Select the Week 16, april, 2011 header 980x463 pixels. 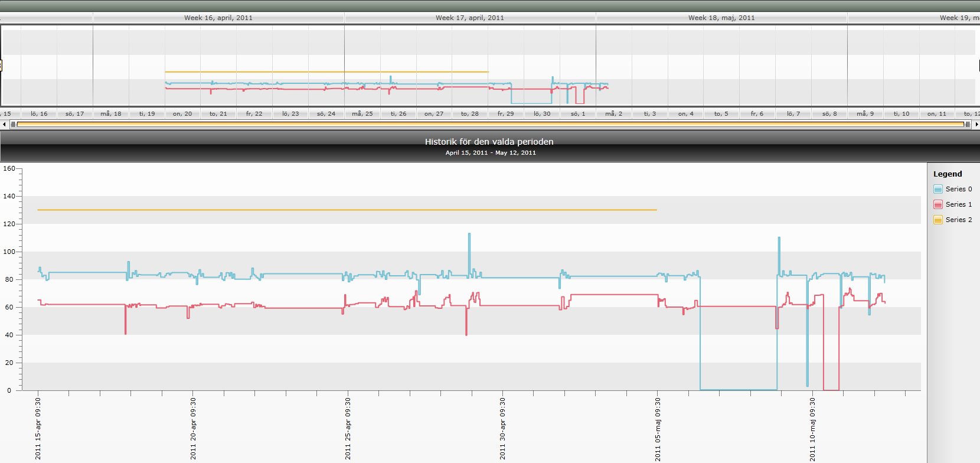(218, 18)
